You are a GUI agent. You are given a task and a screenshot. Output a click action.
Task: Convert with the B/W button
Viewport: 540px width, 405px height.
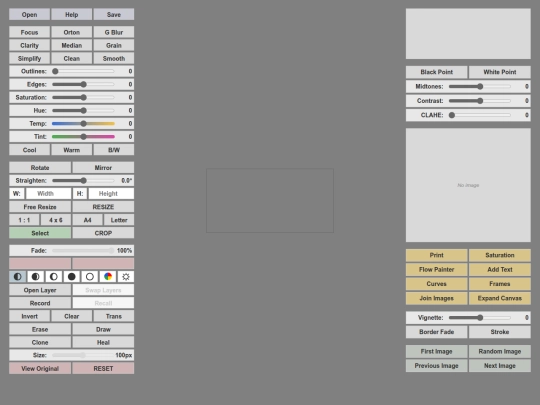(x=114, y=150)
